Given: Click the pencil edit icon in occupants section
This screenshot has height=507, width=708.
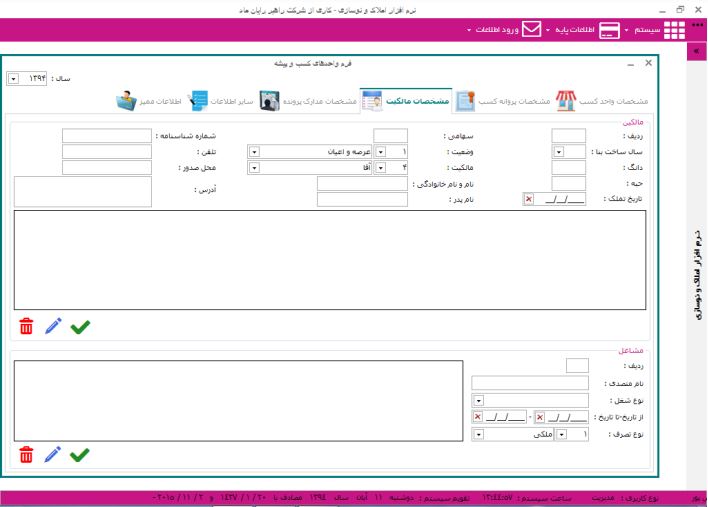Looking at the screenshot, I should 53,455.
